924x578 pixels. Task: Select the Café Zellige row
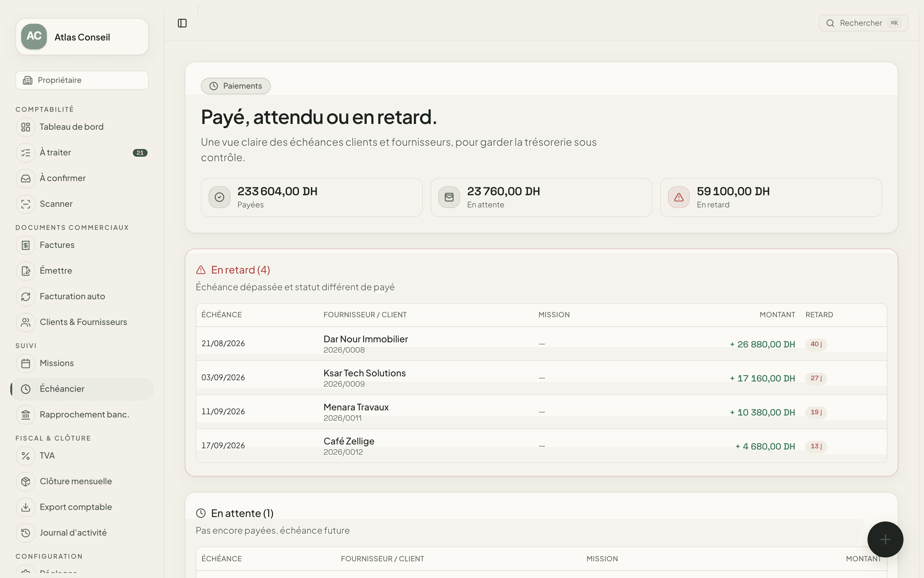(542, 446)
